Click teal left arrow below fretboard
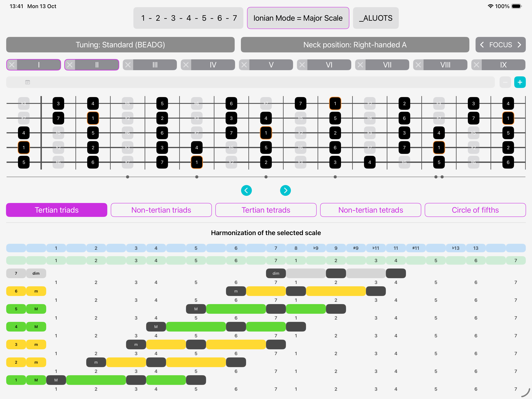 pos(246,190)
